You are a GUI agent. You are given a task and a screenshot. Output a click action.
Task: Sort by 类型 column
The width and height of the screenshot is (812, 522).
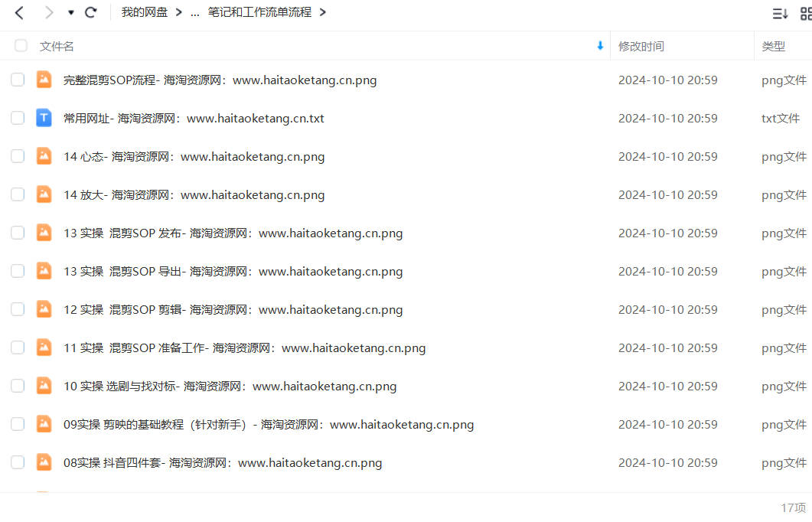[x=773, y=46]
